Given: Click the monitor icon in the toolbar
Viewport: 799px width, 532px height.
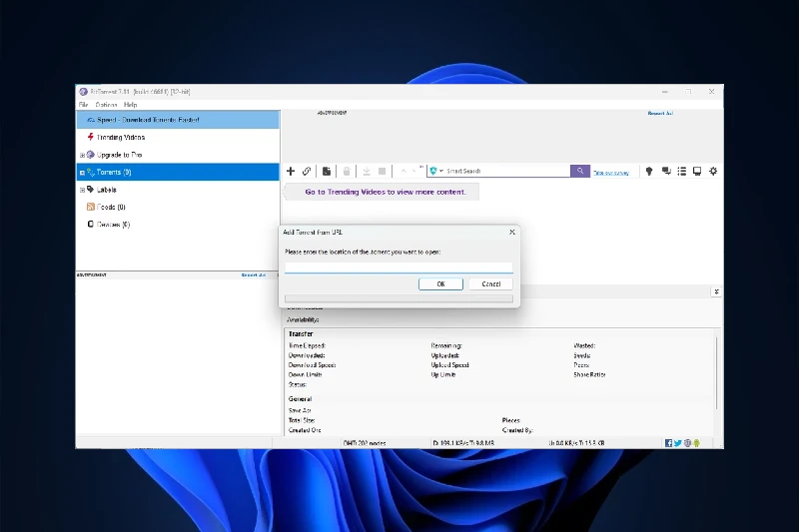Looking at the screenshot, I should [x=697, y=172].
